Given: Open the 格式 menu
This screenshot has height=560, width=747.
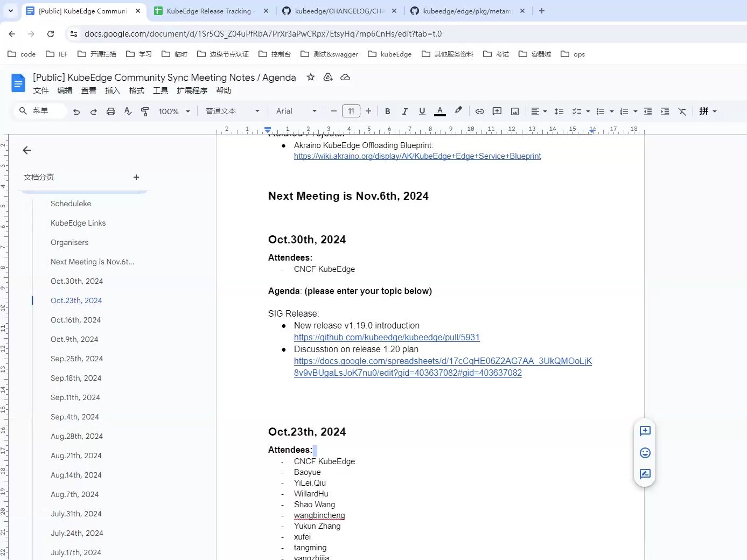Looking at the screenshot, I should tap(137, 90).
